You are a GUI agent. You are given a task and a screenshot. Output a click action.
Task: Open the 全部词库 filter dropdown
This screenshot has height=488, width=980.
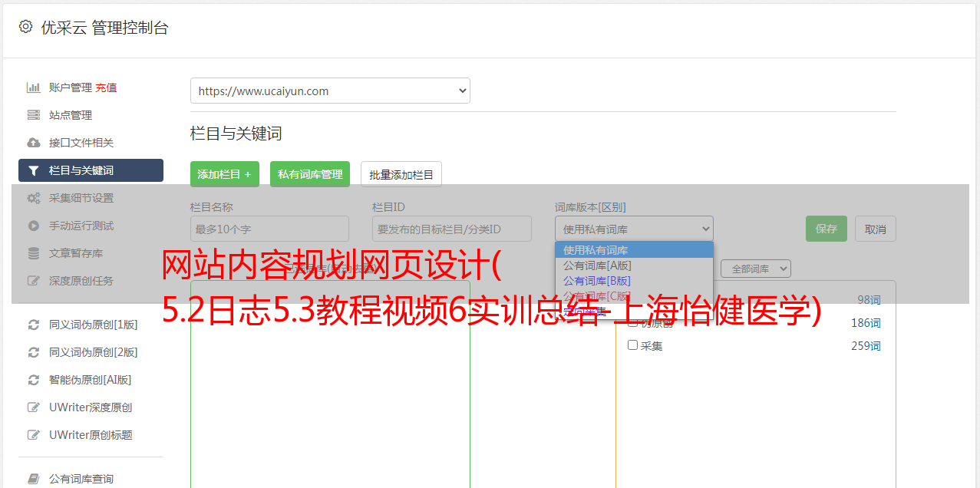[756, 269]
